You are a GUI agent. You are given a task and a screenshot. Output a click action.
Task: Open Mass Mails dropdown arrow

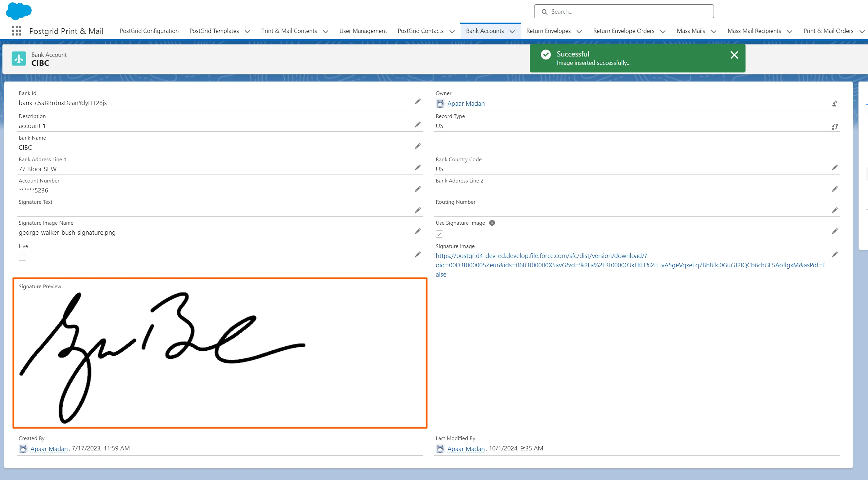(713, 32)
